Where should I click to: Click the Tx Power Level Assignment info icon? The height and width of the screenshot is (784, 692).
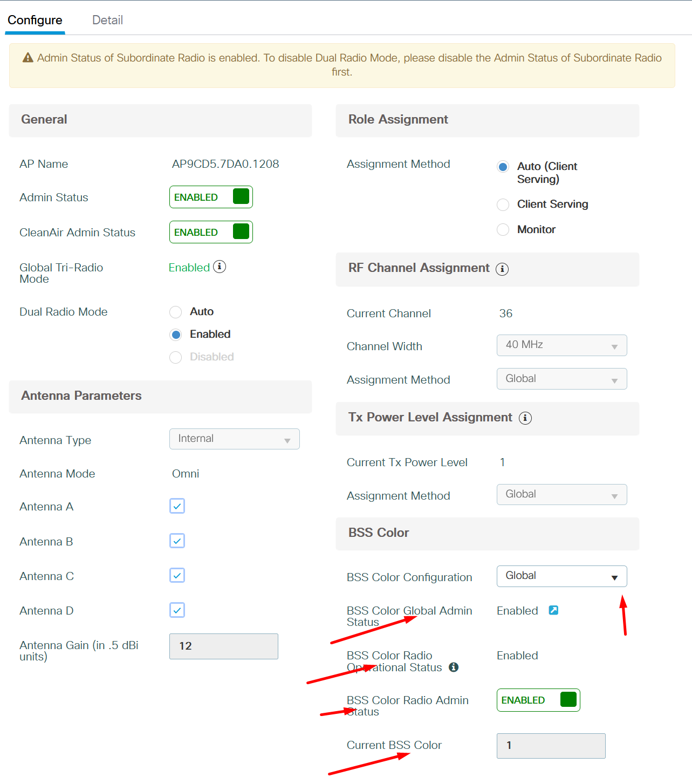click(525, 418)
